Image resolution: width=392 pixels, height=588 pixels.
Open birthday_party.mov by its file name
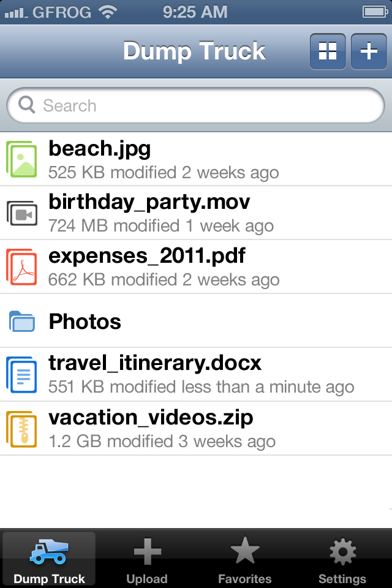tap(149, 202)
